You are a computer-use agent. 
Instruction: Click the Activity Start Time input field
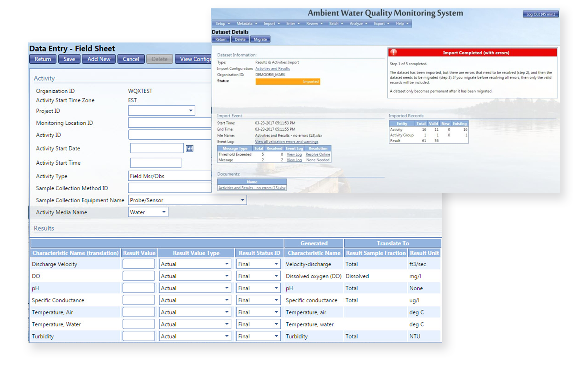click(x=156, y=163)
